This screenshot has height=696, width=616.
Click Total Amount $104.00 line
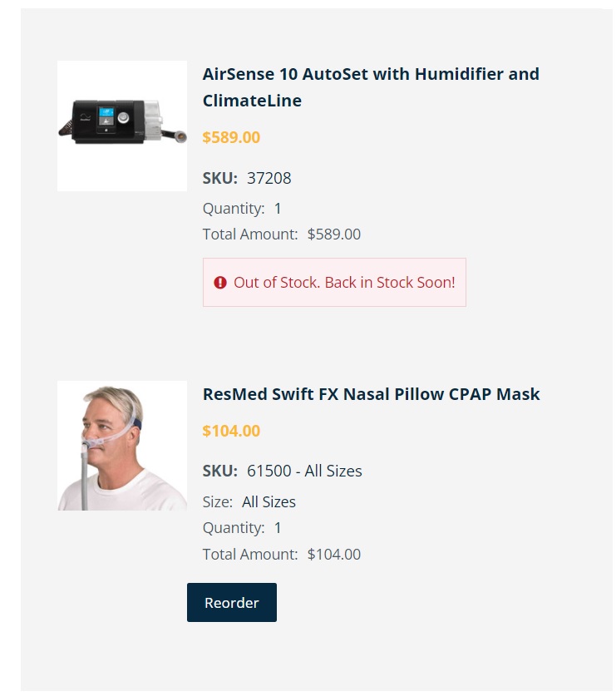[282, 554]
